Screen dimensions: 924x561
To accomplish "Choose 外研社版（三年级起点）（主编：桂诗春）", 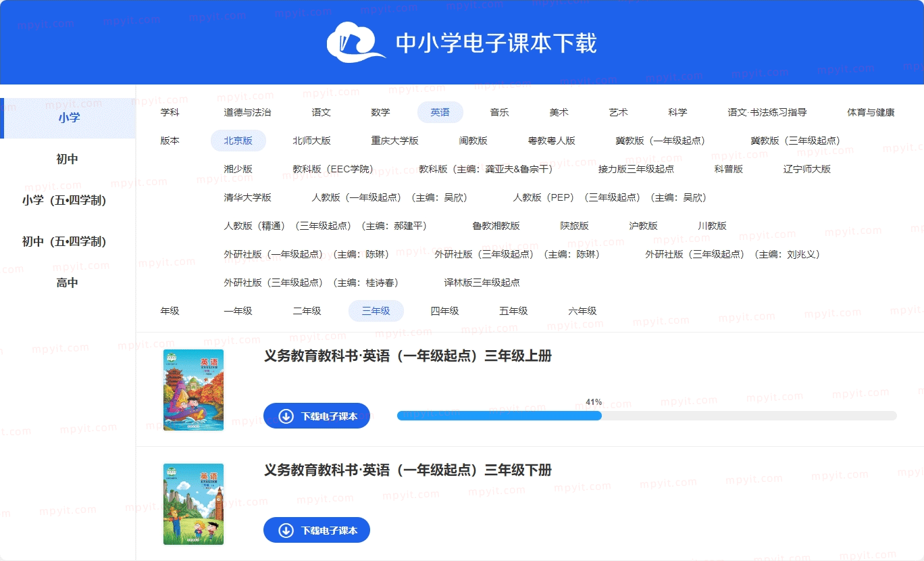I will coord(314,283).
